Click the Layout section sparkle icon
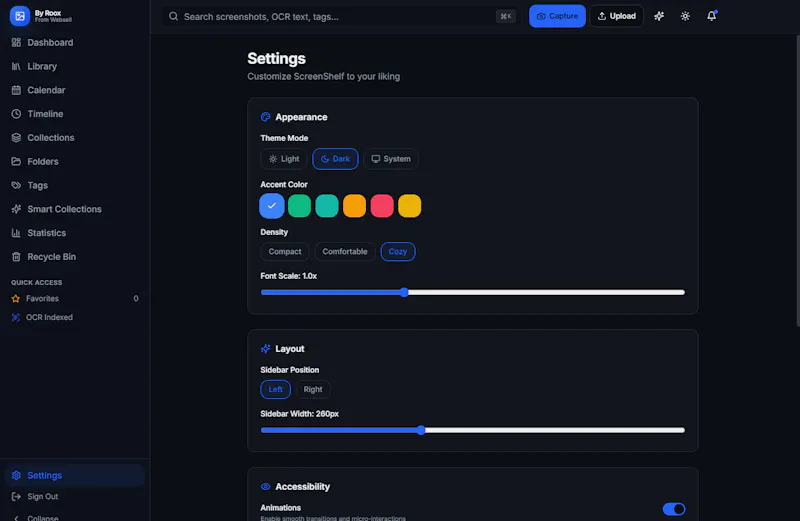Image resolution: width=800 pixels, height=521 pixels. (265, 349)
